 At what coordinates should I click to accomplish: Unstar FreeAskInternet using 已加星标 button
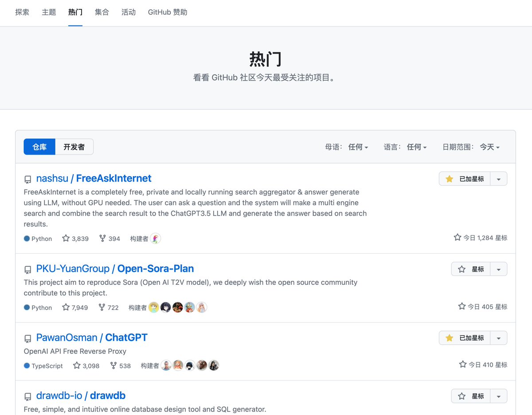tap(465, 179)
